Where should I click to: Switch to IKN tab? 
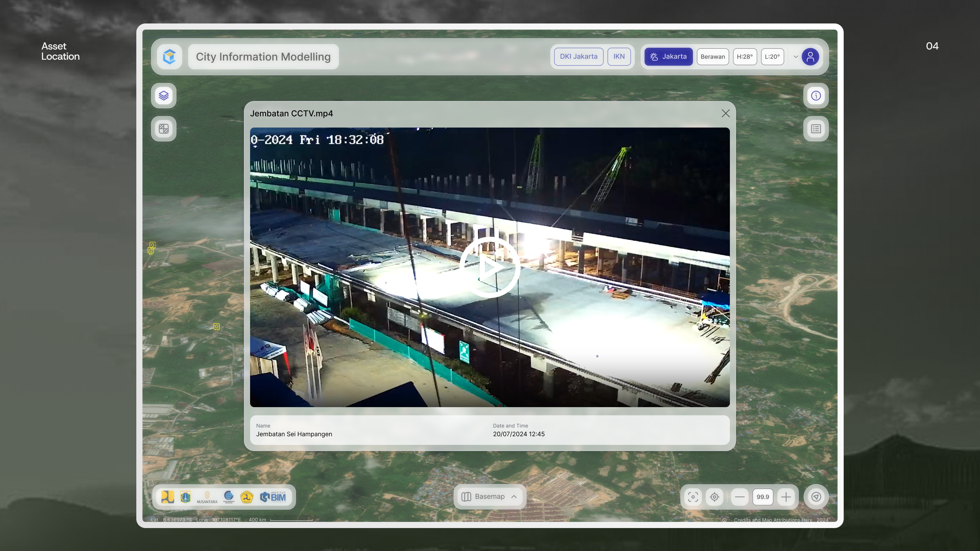coord(619,57)
